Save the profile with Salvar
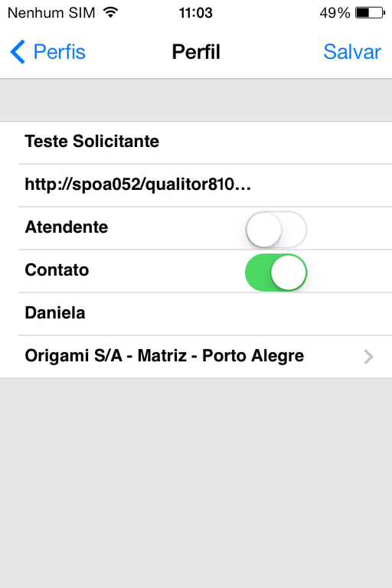The image size is (392, 588). pyautogui.click(x=352, y=52)
